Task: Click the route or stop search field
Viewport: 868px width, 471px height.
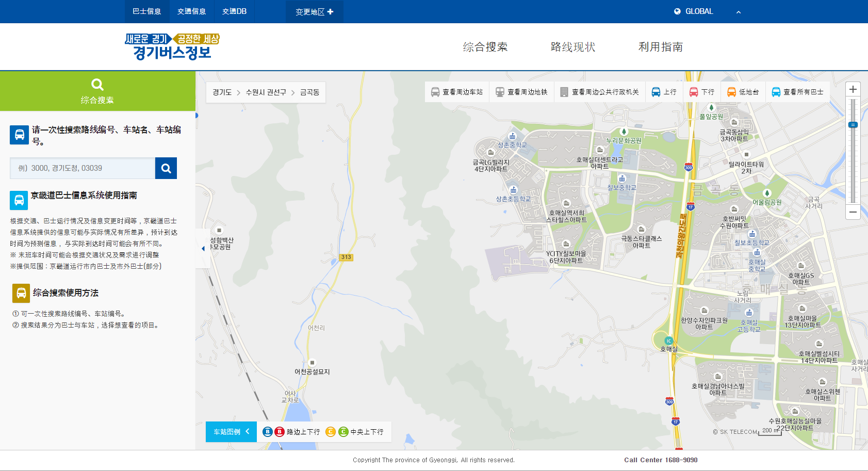Action: coord(83,168)
